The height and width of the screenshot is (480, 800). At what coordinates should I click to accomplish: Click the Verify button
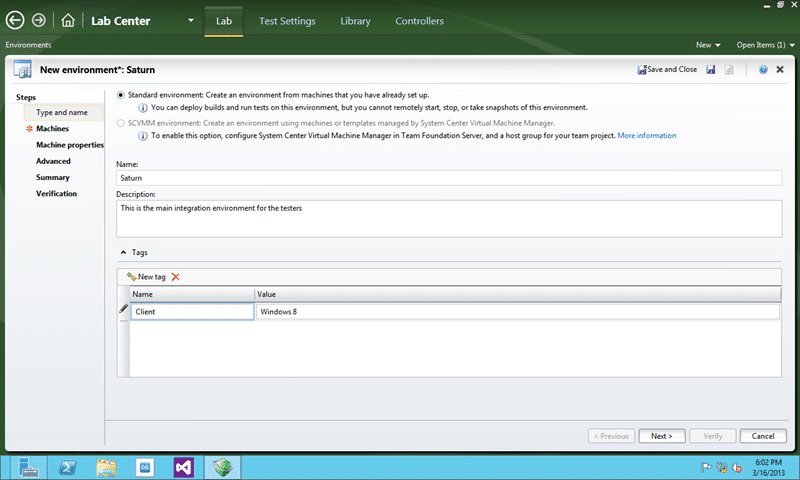coord(713,436)
